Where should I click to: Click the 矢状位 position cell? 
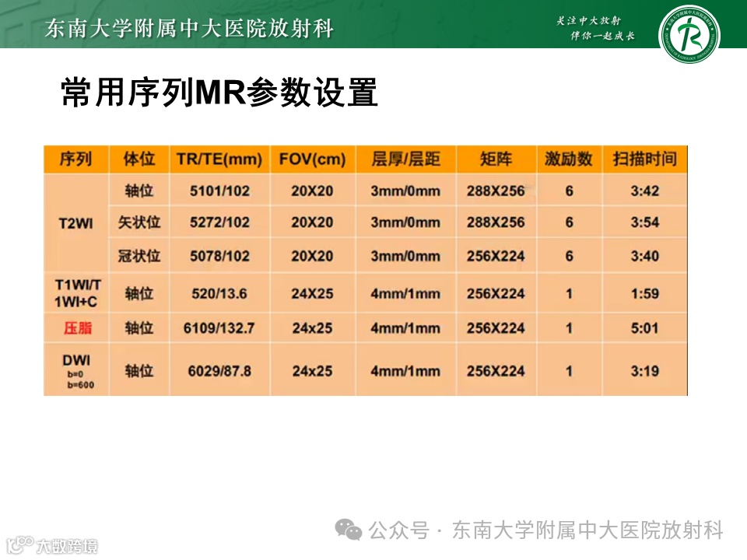click(139, 222)
